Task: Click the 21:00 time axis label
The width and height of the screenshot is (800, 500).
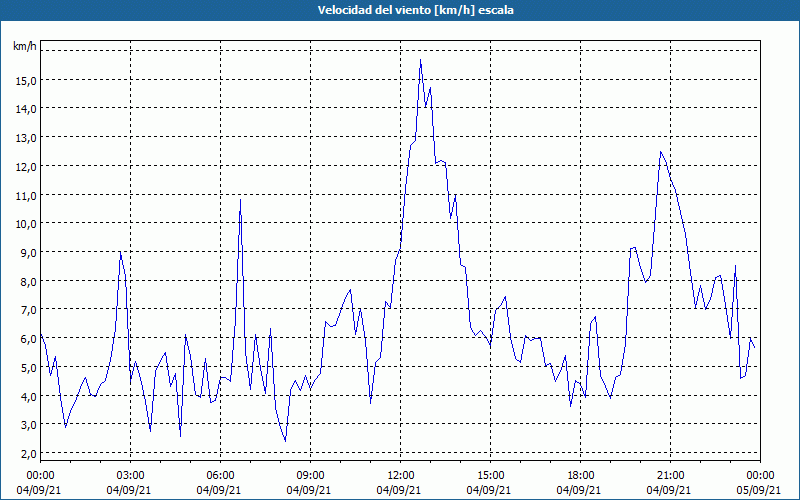Action: pos(670,476)
